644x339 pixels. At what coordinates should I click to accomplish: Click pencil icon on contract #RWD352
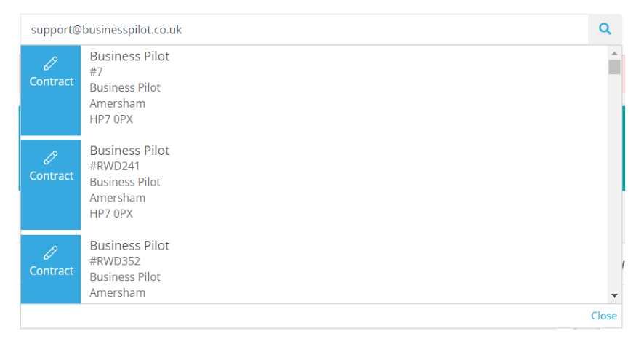[51, 252]
